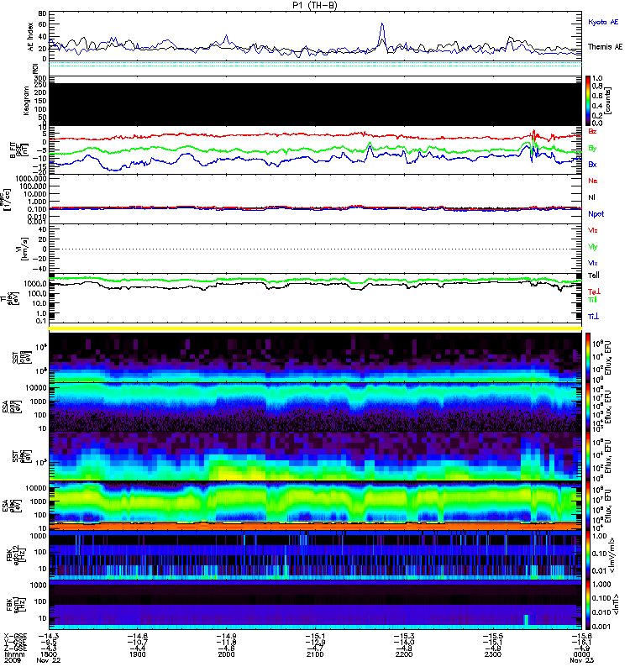Click the green By legend label
The height and width of the screenshot is (672, 630).
coord(592,149)
